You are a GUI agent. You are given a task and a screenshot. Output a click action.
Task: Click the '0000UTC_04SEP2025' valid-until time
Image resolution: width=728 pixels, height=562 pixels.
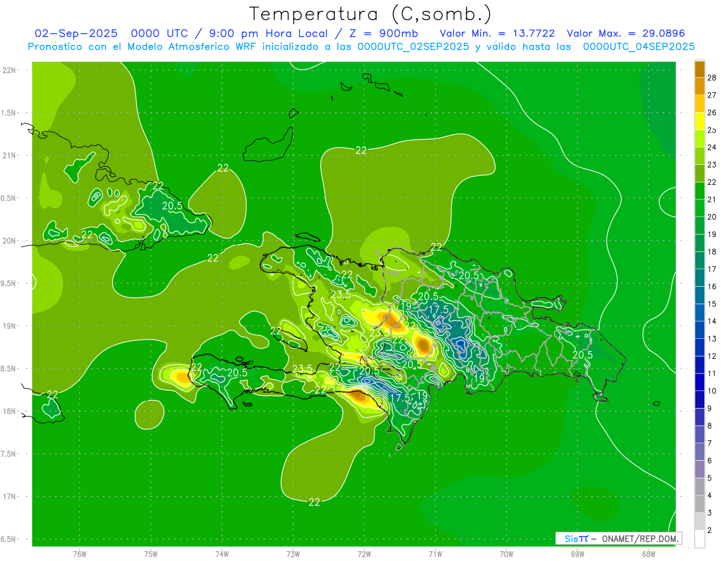639,47
